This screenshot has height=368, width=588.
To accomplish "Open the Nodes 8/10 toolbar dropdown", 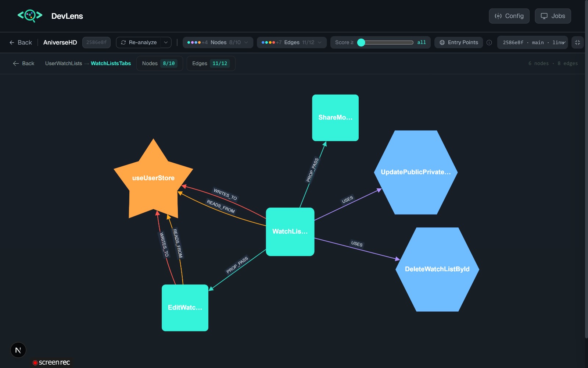I will (x=218, y=42).
